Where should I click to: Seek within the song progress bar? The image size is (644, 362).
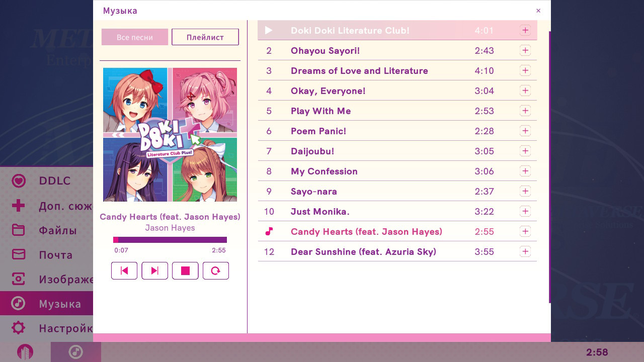point(170,240)
